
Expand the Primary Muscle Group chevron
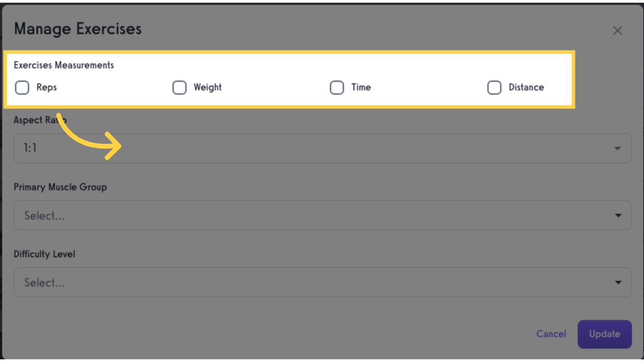pyautogui.click(x=618, y=215)
